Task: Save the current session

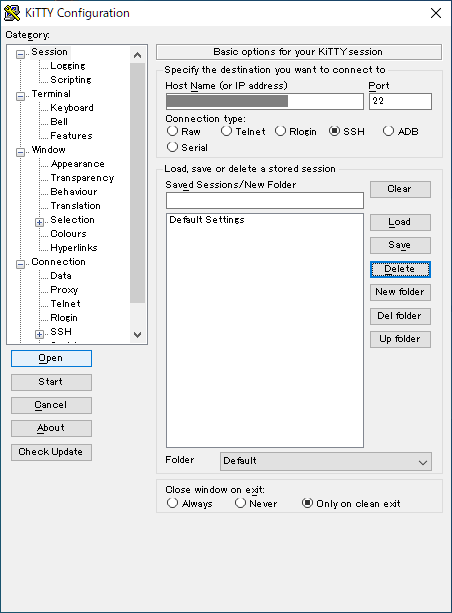Action: pyautogui.click(x=400, y=245)
